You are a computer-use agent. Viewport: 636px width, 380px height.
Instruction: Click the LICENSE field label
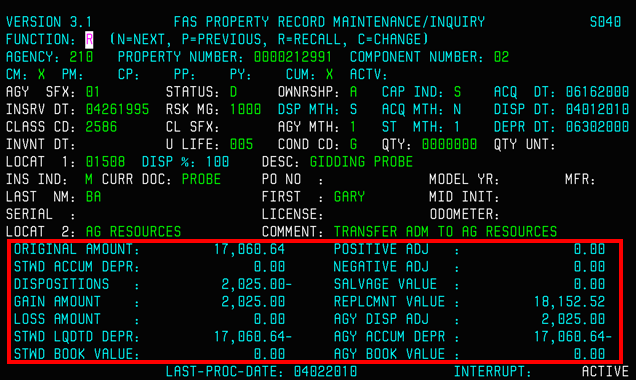(x=292, y=214)
